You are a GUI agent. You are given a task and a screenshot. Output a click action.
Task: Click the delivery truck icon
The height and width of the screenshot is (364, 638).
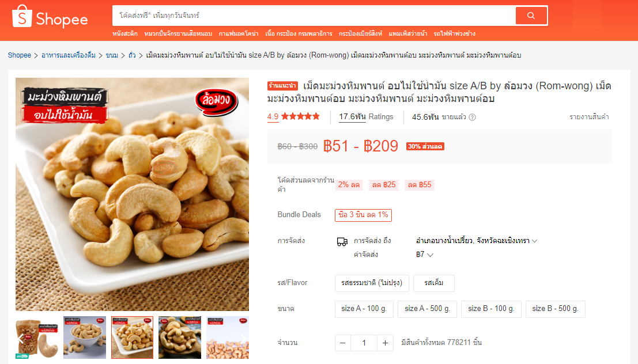pos(342,241)
